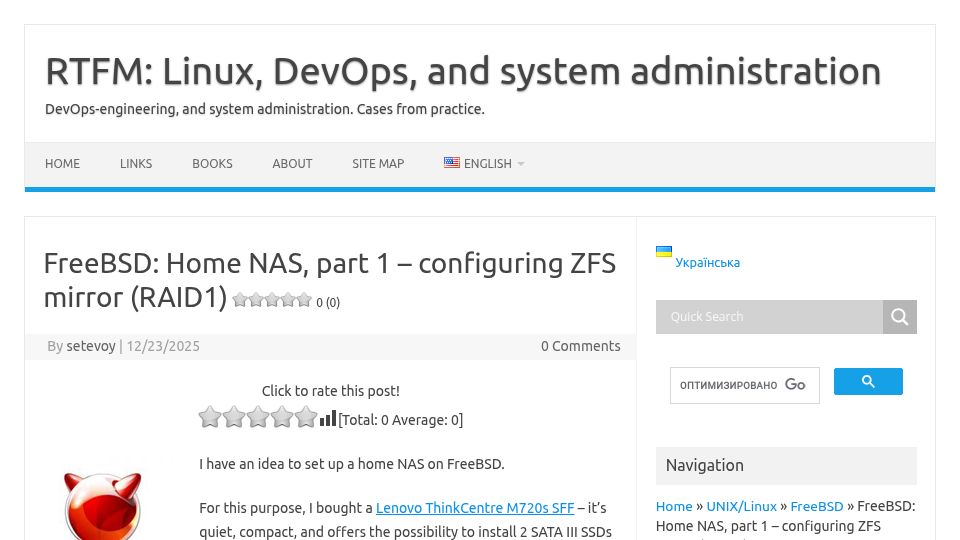Click the Quick Search magnifier icon button

point(899,317)
